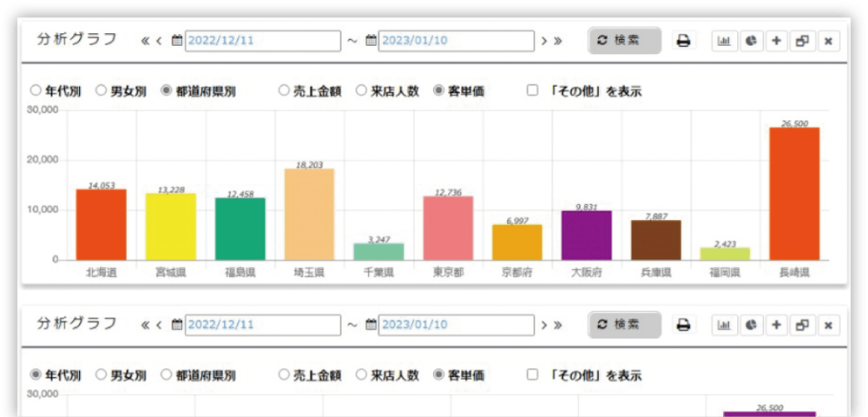The height and width of the screenshot is (417, 868).
Task: Select the 売上金額 radio button in the top panel
Action: point(284,90)
